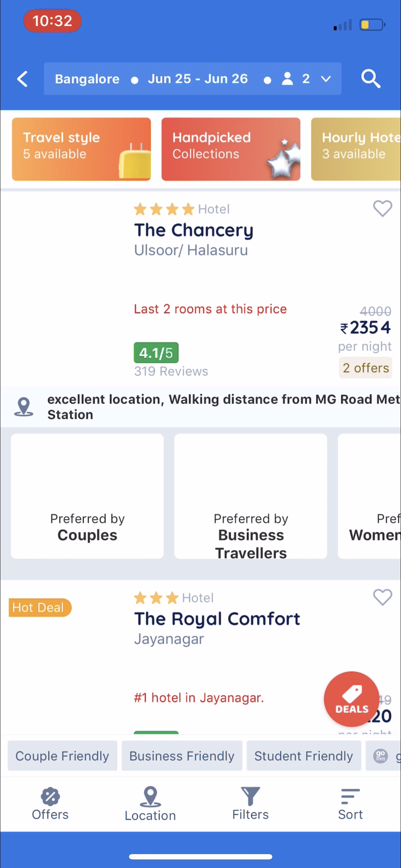Screen dimensions: 401x868
Task: Select Preferred by Business Travellers card
Action: pos(251,496)
